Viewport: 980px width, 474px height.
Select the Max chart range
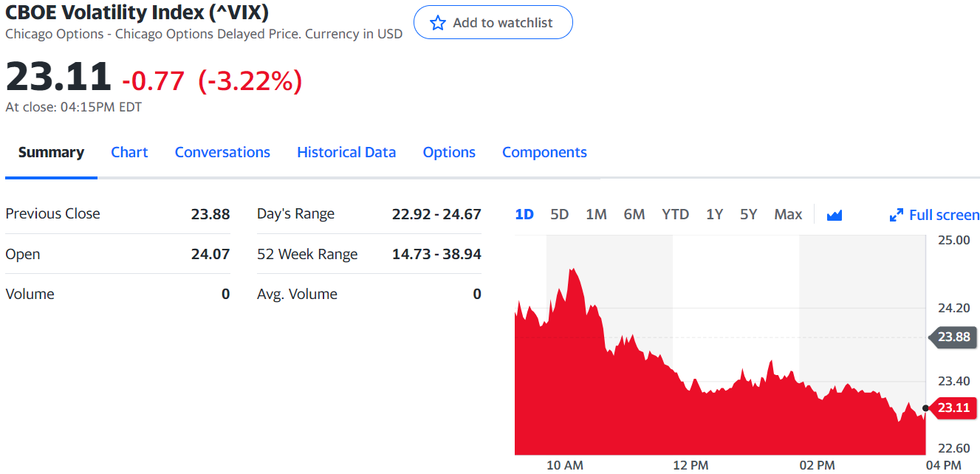[x=788, y=215]
